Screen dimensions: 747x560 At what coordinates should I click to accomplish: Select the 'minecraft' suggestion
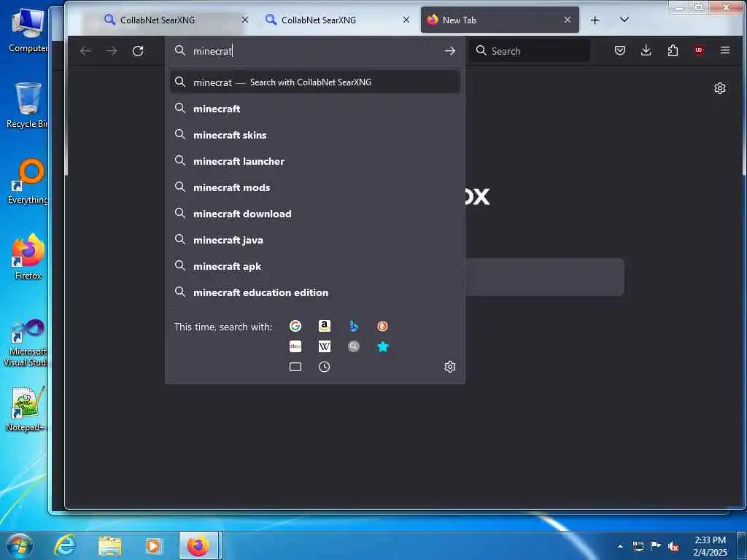(315, 109)
